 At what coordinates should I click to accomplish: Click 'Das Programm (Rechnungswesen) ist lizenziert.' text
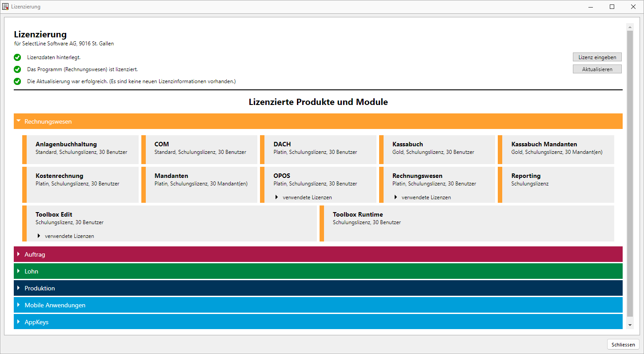82,69
